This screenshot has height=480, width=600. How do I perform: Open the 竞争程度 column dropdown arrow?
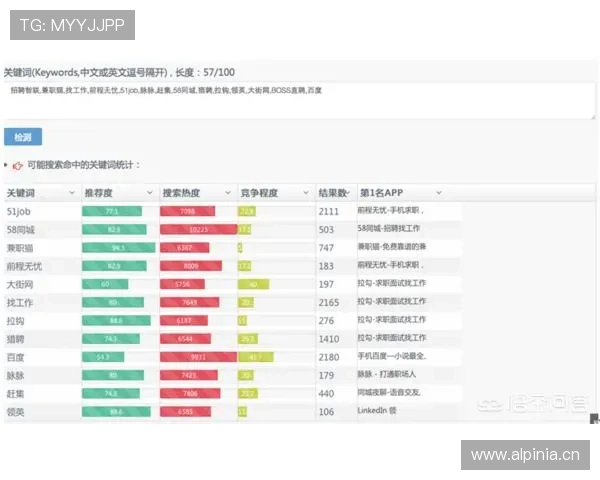(x=306, y=193)
